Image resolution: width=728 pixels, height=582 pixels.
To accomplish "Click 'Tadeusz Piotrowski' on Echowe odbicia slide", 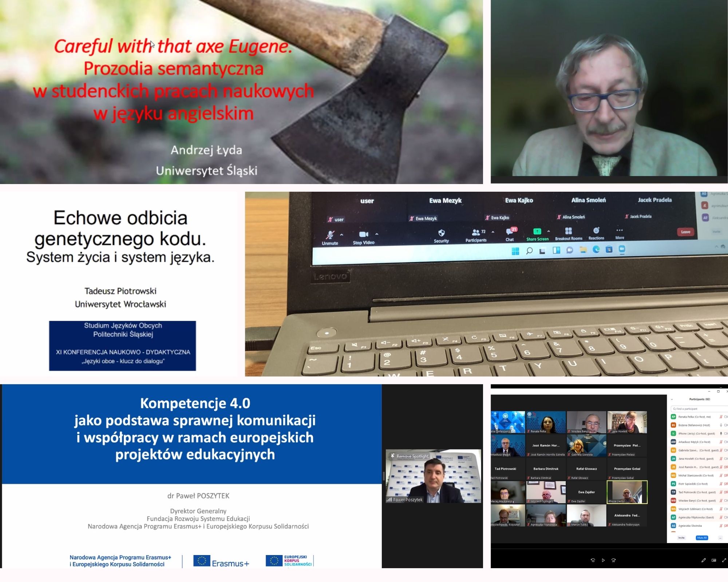I will pyautogui.click(x=120, y=291).
